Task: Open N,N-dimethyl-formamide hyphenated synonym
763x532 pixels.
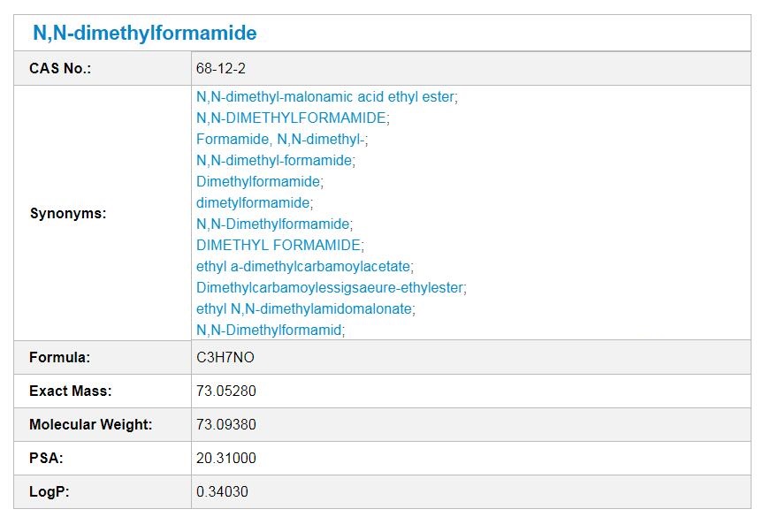Action: pos(274,161)
